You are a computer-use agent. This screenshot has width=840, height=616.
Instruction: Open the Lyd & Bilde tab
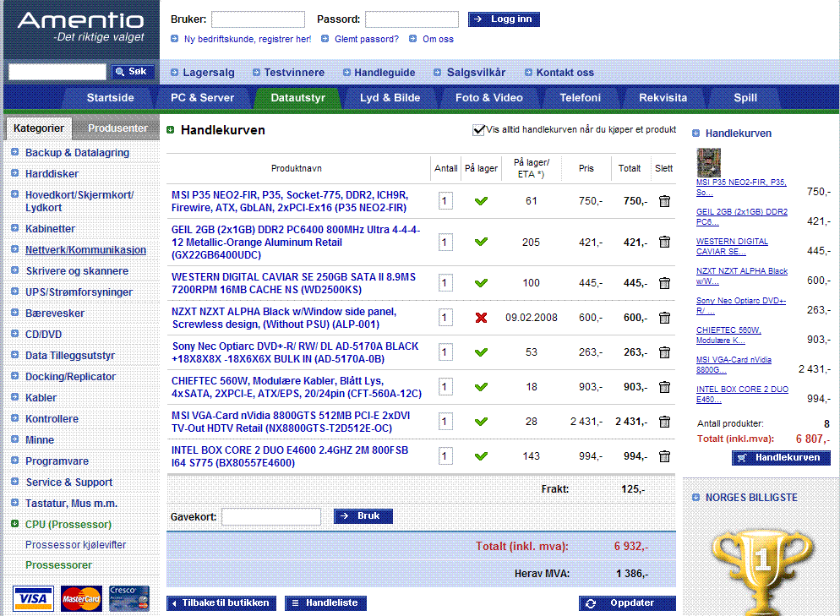click(x=390, y=98)
